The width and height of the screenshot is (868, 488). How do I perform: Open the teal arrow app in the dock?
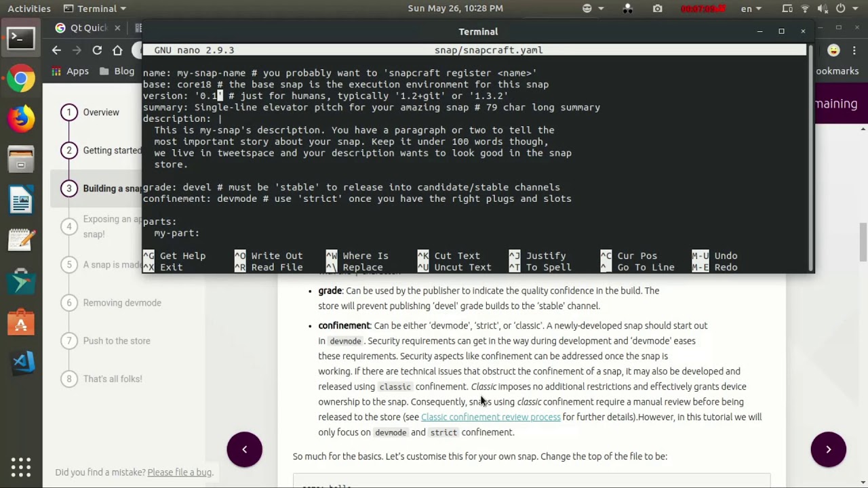21,281
